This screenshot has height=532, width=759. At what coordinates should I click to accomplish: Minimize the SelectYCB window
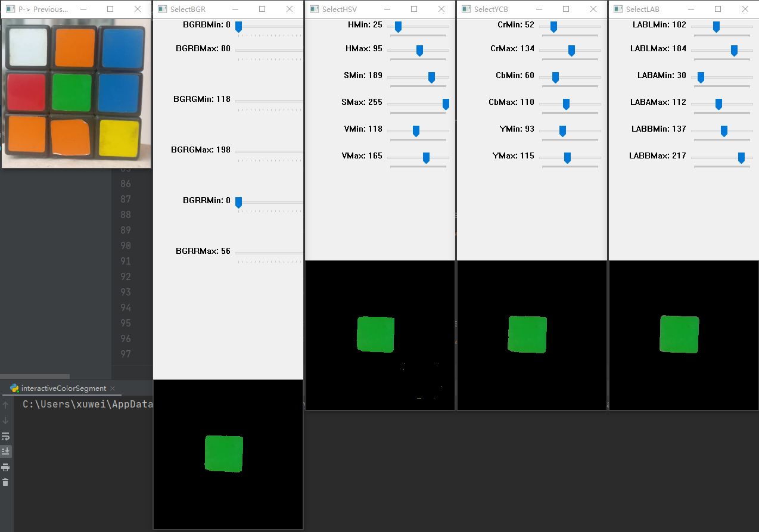click(x=539, y=10)
